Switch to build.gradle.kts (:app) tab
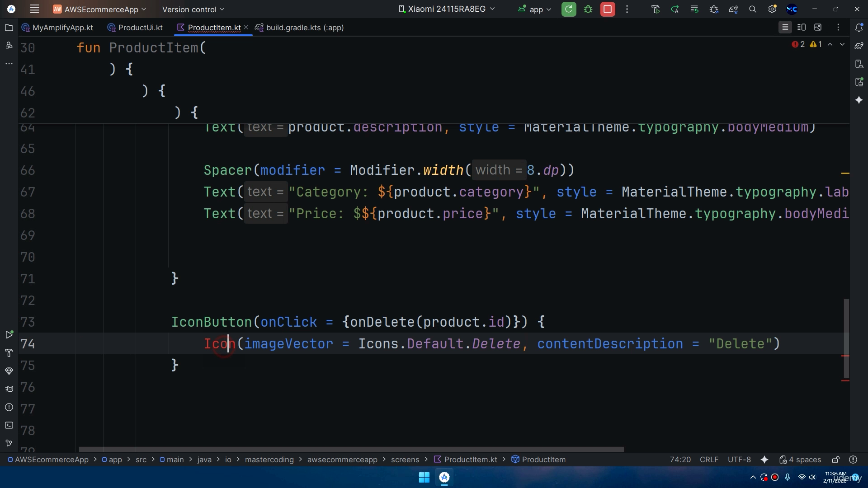The image size is (868, 488). point(299,28)
